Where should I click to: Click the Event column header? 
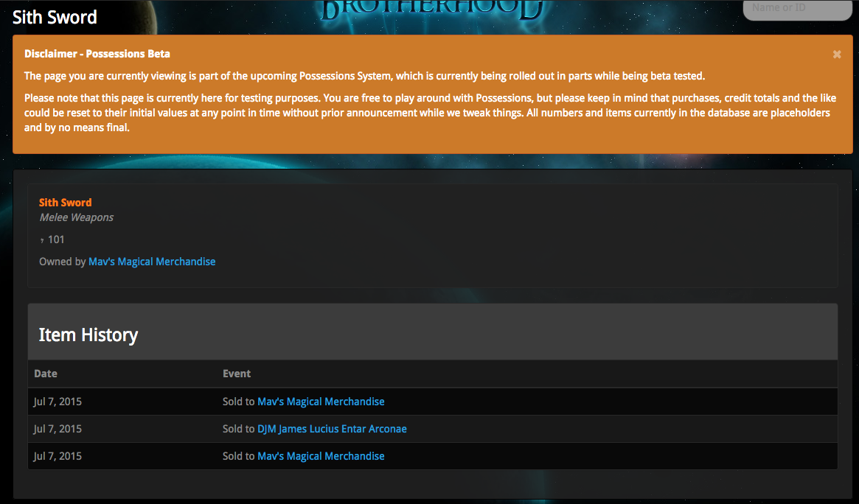pyautogui.click(x=237, y=374)
